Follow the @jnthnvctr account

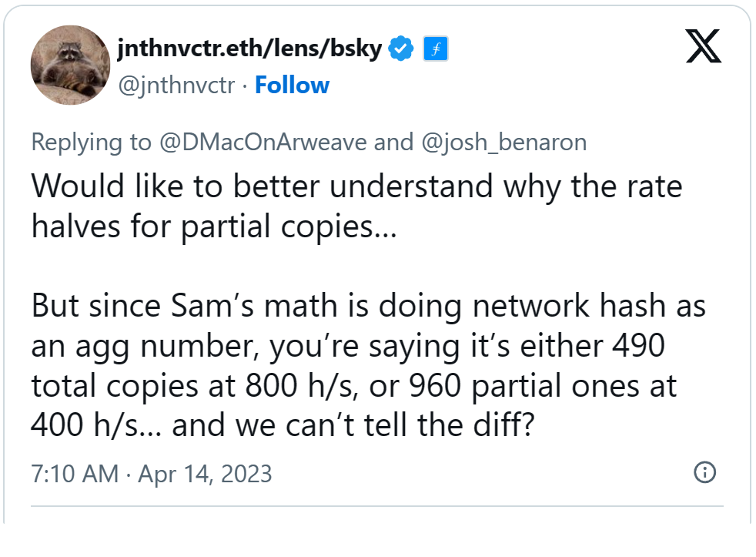pos(292,85)
